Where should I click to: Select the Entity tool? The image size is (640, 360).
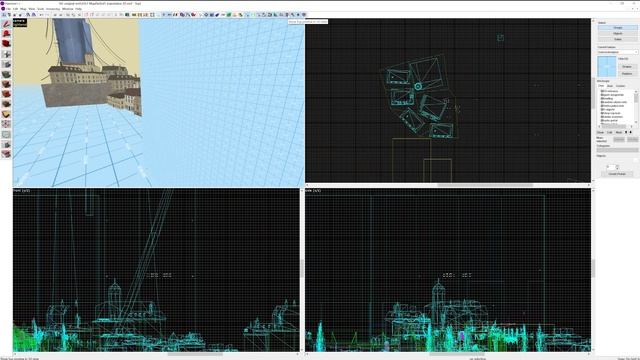click(x=6, y=54)
